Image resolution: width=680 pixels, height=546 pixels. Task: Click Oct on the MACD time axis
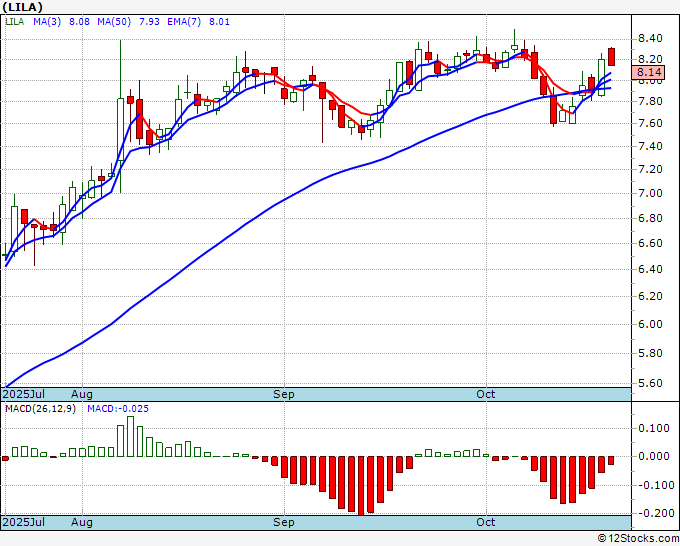point(486,522)
